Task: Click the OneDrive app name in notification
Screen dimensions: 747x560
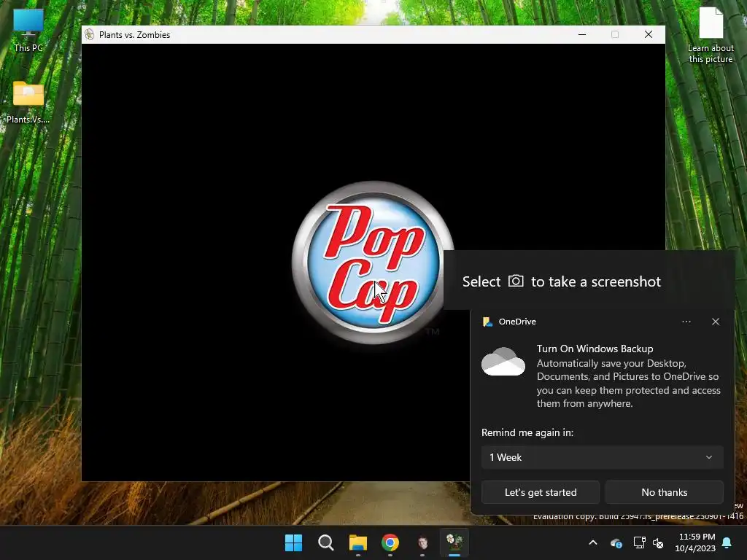Action: [517, 322]
